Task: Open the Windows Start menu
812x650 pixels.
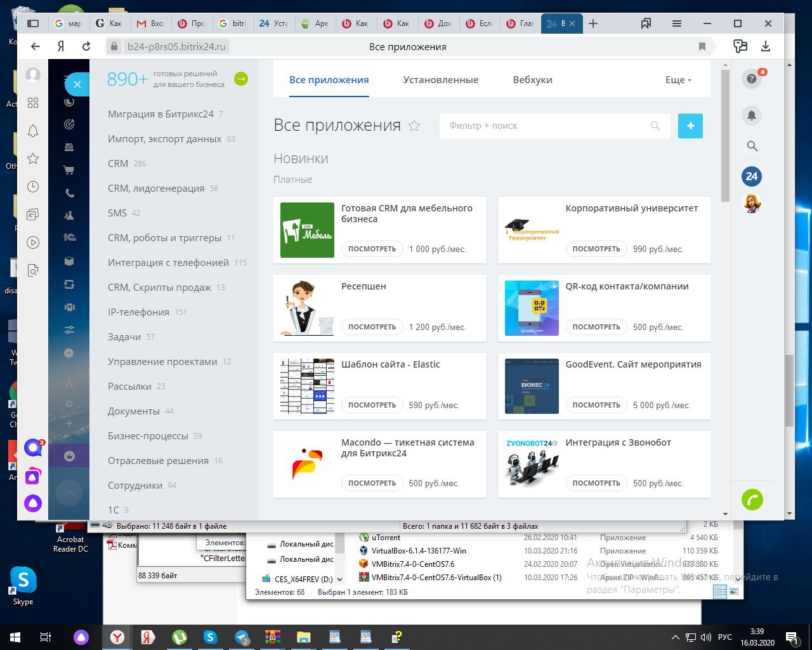Action: pos(15,637)
